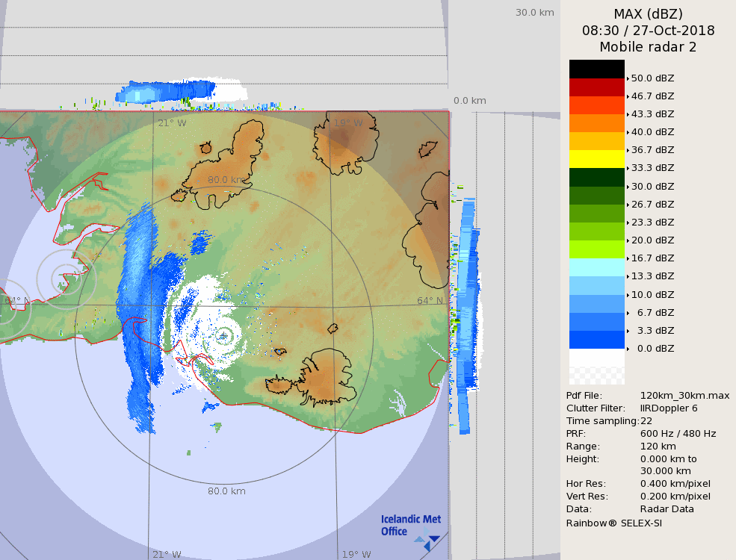The height and width of the screenshot is (560, 736).
Task: Pick the yellow 33.3 dBZ legend color
Action: 596,159
